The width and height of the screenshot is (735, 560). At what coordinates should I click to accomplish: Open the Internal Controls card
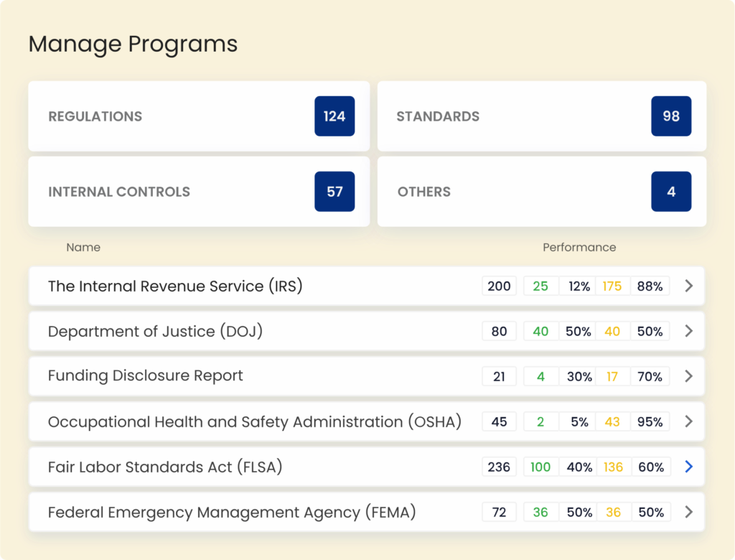click(x=199, y=192)
